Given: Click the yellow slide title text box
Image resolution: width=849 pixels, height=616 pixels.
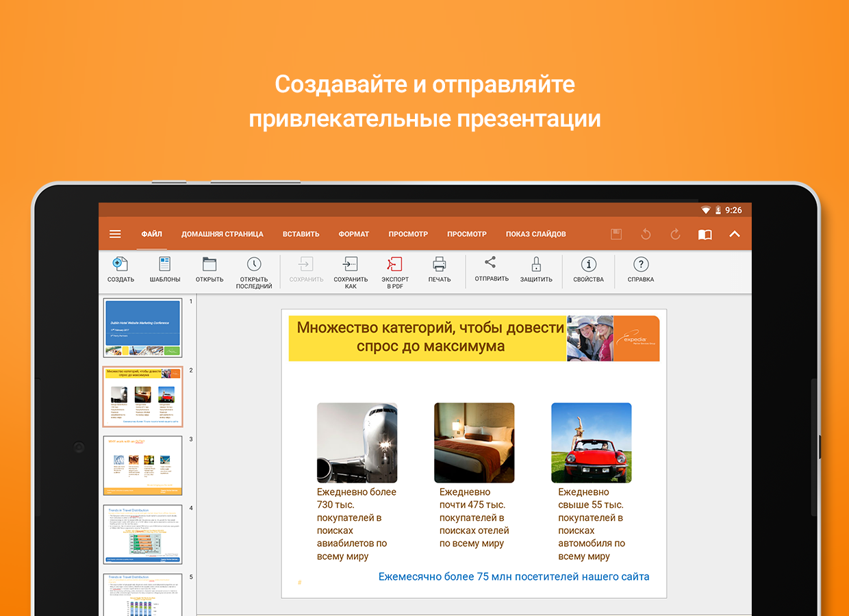Looking at the screenshot, I should pos(428,338).
